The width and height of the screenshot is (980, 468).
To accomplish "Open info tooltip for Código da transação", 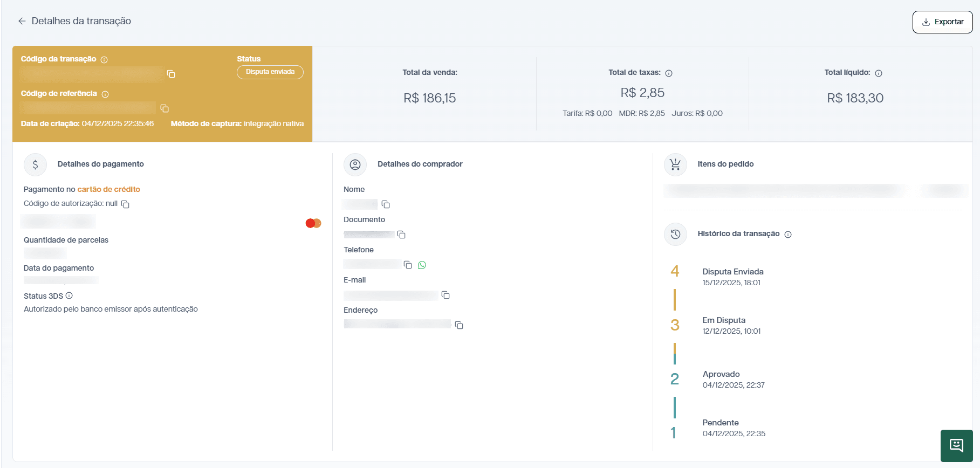I will 104,60.
